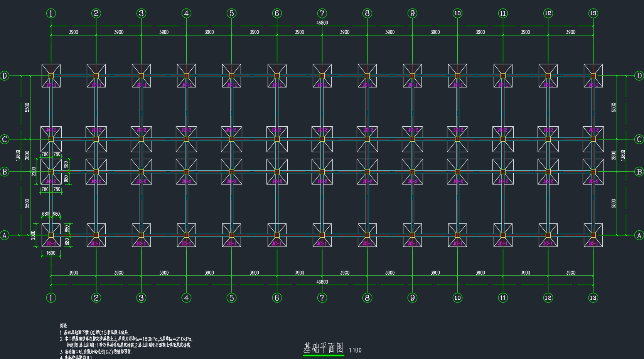Select right-side axis bubble B

[x=639, y=171]
